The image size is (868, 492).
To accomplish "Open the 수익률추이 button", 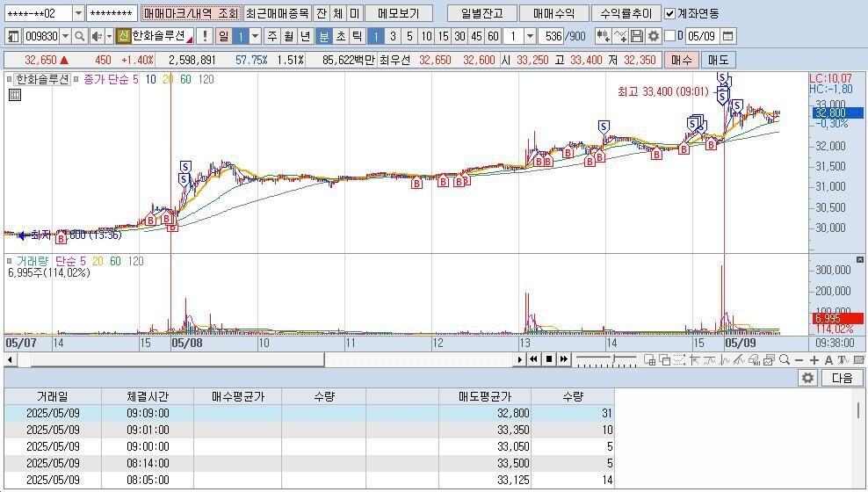I will (x=626, y=13).
